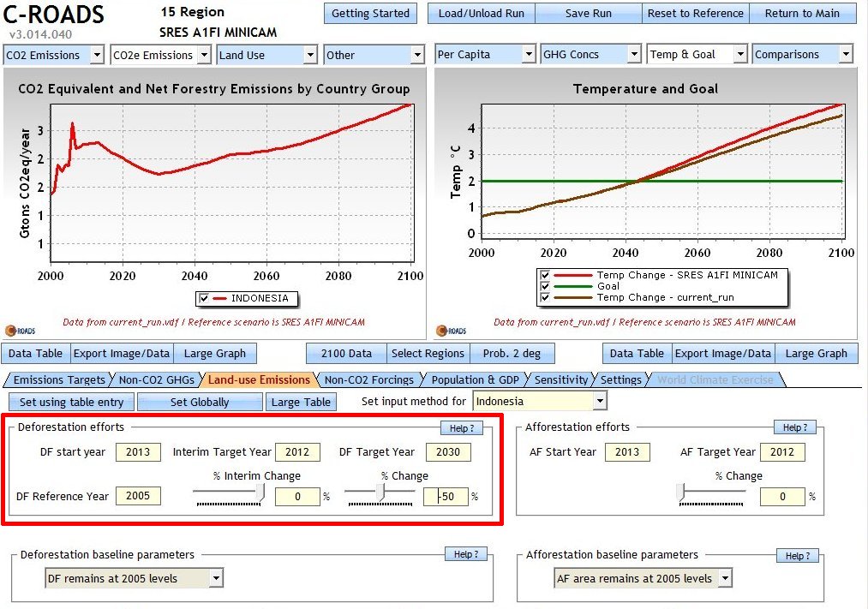The height and width of the screenshot is (609, 868).
Task: Open Large Graph for the emissions chart
Action: (215, 354)
